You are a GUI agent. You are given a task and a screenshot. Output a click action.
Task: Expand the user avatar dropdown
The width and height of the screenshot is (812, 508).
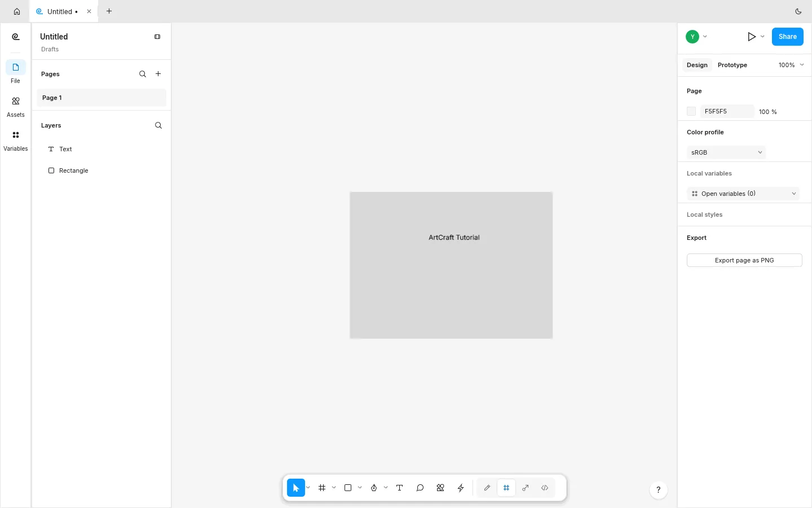tap(705, 37)
